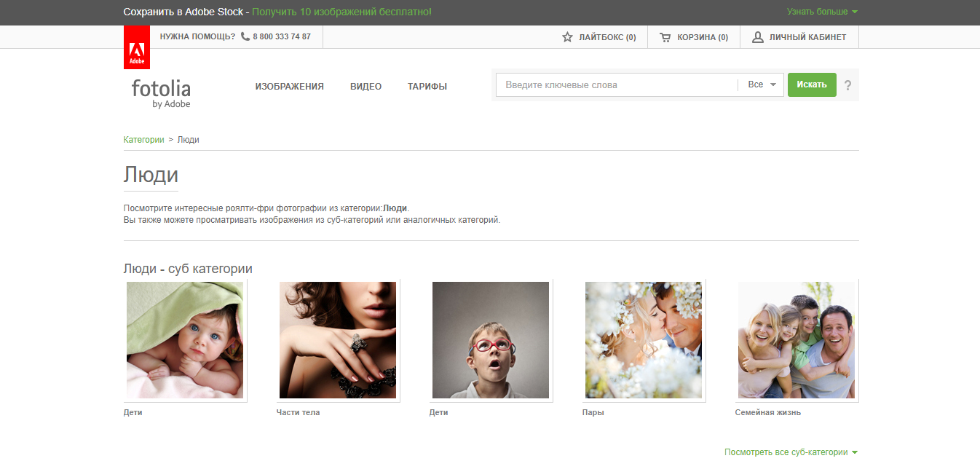Click the Adobe logo icon
980x461 pixels.
pyautogui.click(x=137, y=47)
